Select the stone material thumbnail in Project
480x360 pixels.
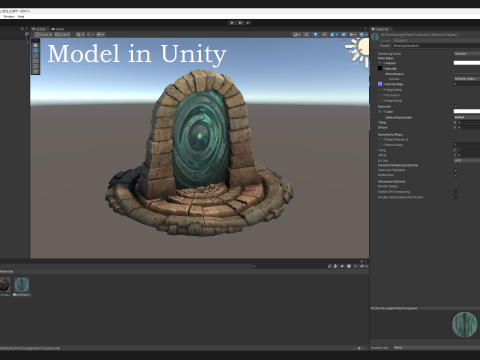[x=5, y=285]
